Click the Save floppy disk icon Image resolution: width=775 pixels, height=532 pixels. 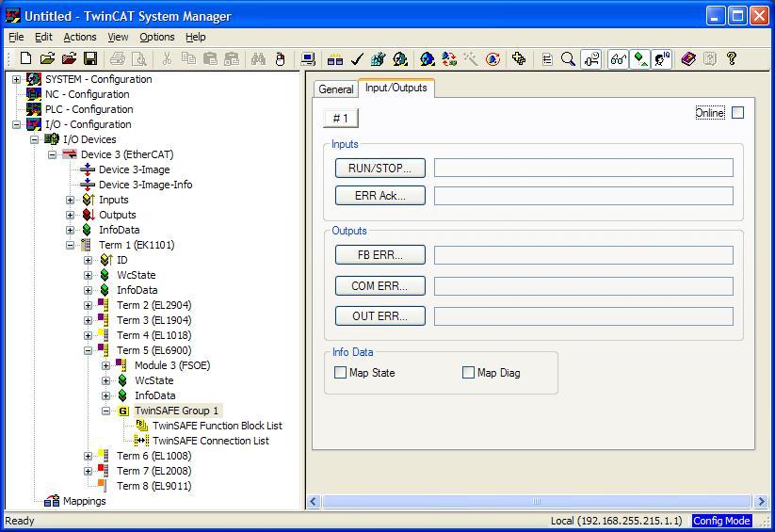(x=90, y=58)
